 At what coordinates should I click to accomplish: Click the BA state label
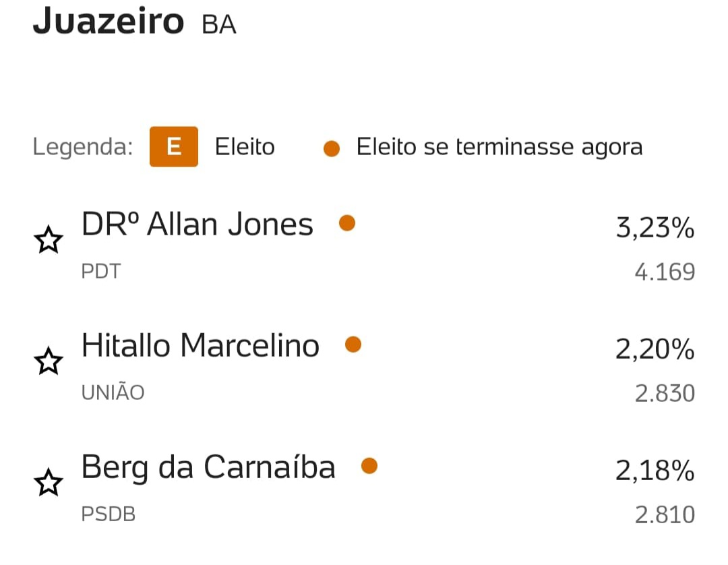click(219, 24)
